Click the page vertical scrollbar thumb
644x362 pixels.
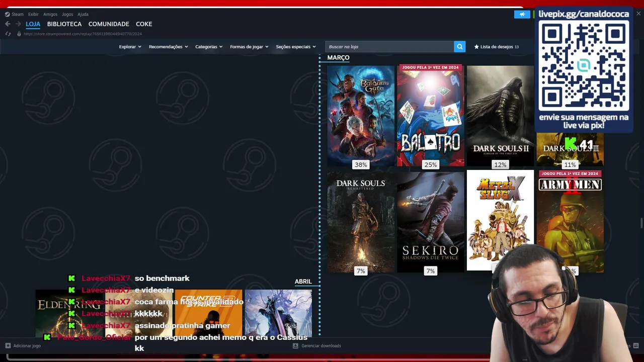click(641, 223)
